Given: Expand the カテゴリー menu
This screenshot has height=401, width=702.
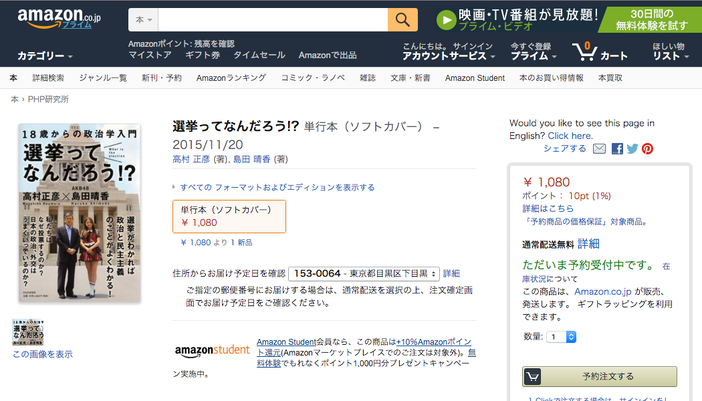Looking at the screenshot, I should tap(45, 56).
